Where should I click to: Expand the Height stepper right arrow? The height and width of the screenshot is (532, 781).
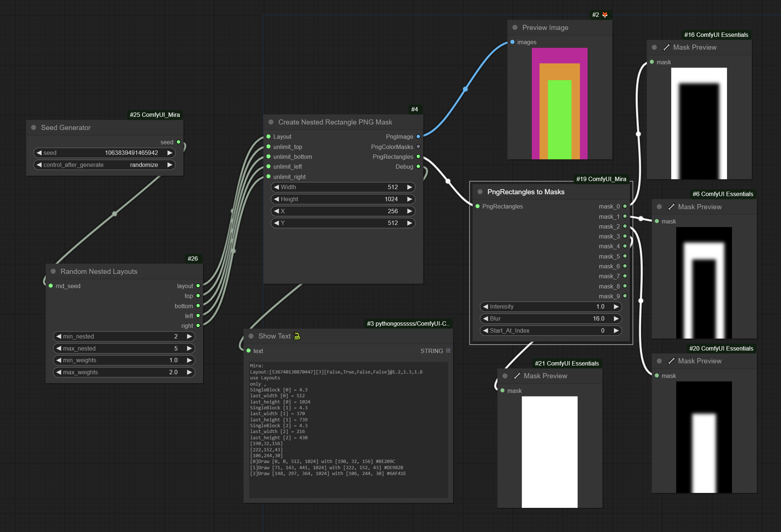(x=412, y=199)
